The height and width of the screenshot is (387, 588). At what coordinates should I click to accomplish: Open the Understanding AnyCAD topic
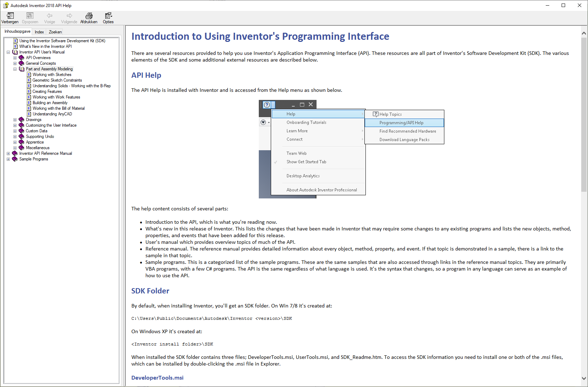52,114
